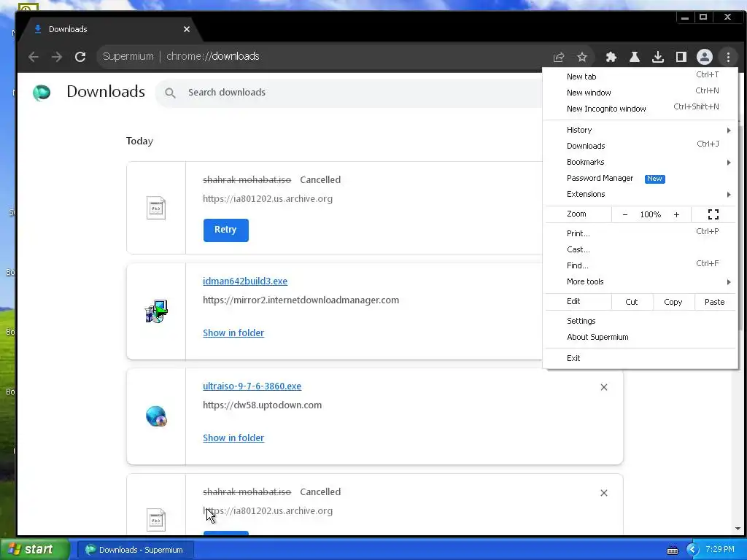Open the downloads tray icon in toolbar
This screenshot has height=560, width=747.
tap(657, 57)
